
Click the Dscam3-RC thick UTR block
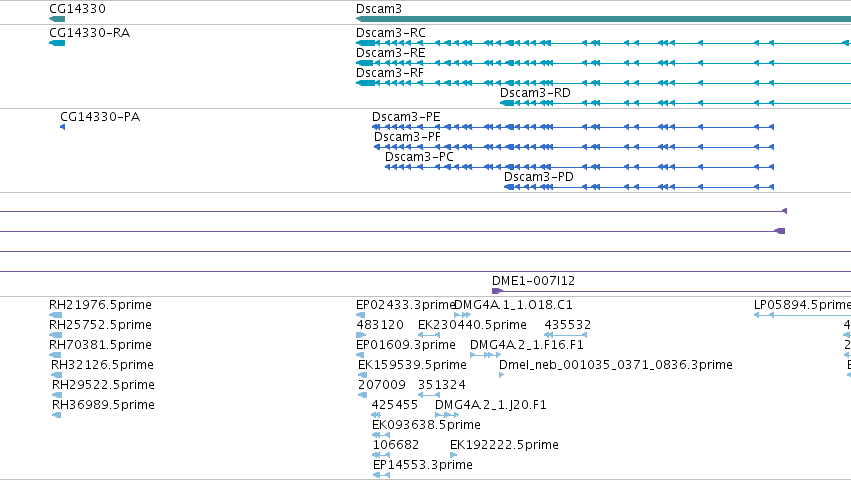click(x=366, y=43)
